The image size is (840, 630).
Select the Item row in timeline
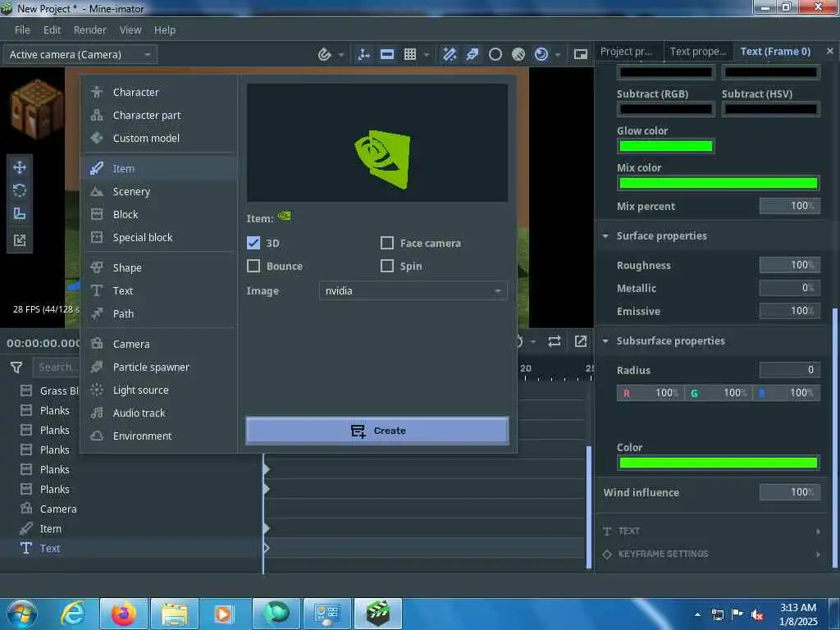[x=131, y=529]
